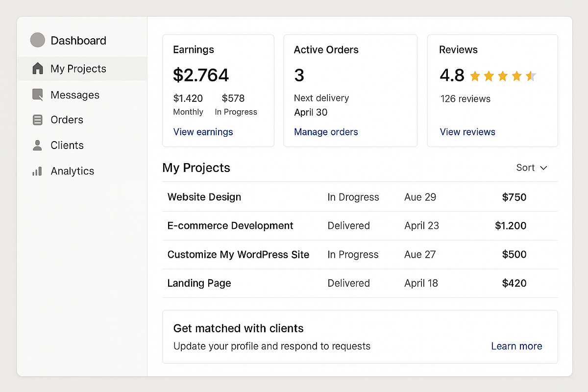The image size is (588, 392).
Task: Click In Progress status of WordPress project
Action: pyautogui.click(x=353, y=255)
